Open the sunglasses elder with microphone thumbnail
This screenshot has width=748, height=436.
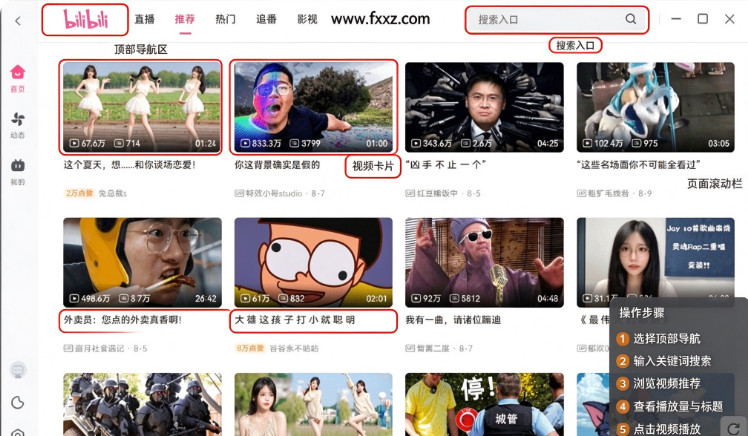pyautogui.click(x=484, y=262)
